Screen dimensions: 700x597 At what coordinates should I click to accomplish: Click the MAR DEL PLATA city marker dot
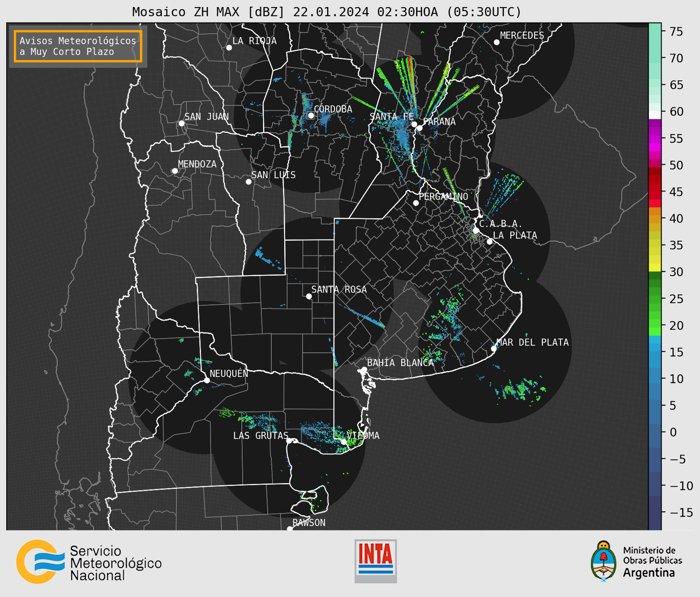[x=494, y=349]
